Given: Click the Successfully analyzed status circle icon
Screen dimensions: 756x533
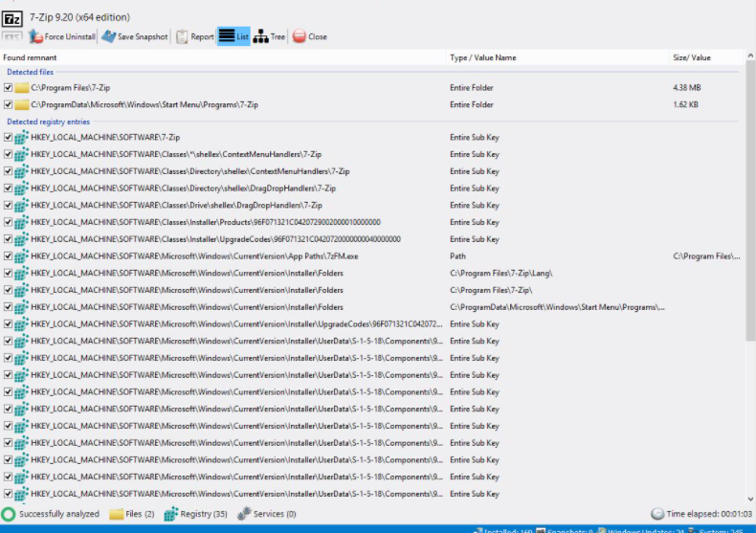Looking at the screenshot, I should [x=9, y=514].
